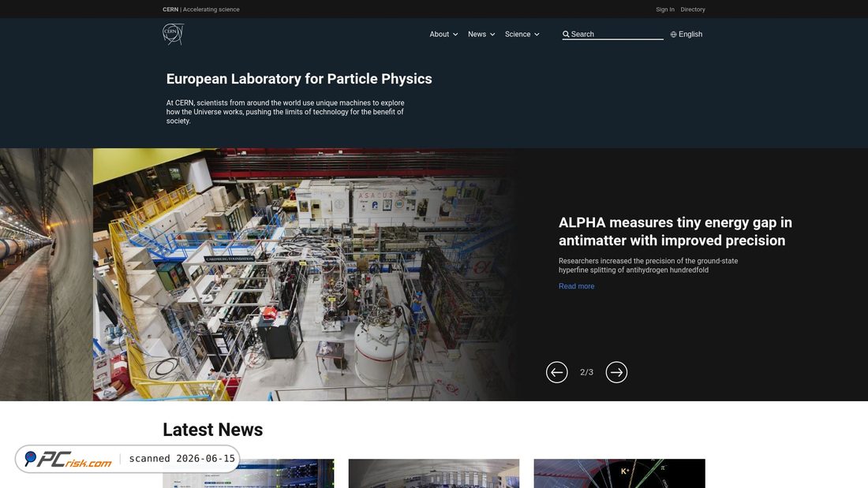Expand the News menu chevron
Viewport: 868px width, 488px height.
click(x=492, y=35)
